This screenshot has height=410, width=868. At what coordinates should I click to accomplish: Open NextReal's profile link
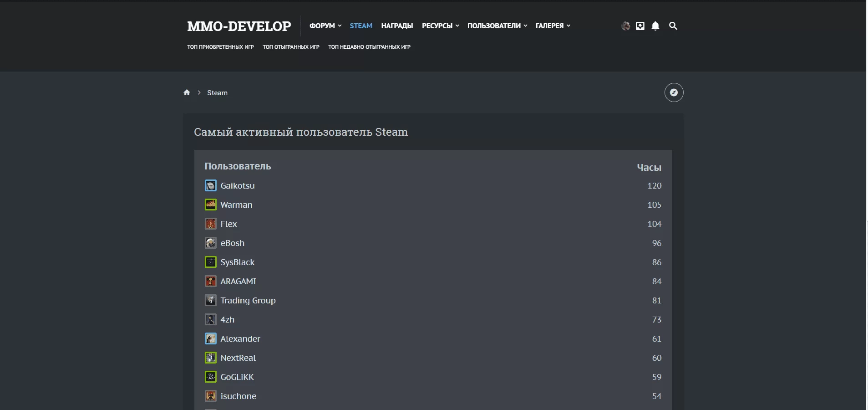coord(238,358)
